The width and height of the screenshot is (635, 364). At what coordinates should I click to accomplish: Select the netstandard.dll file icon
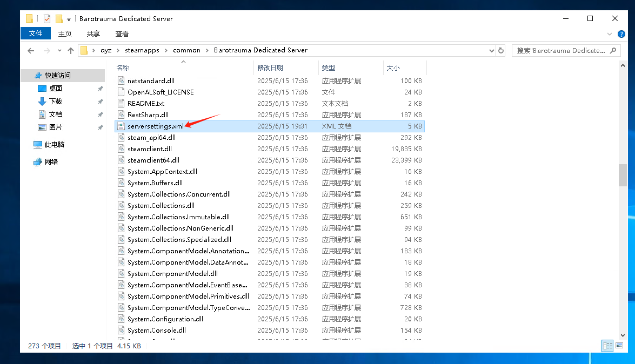(121, 80)
